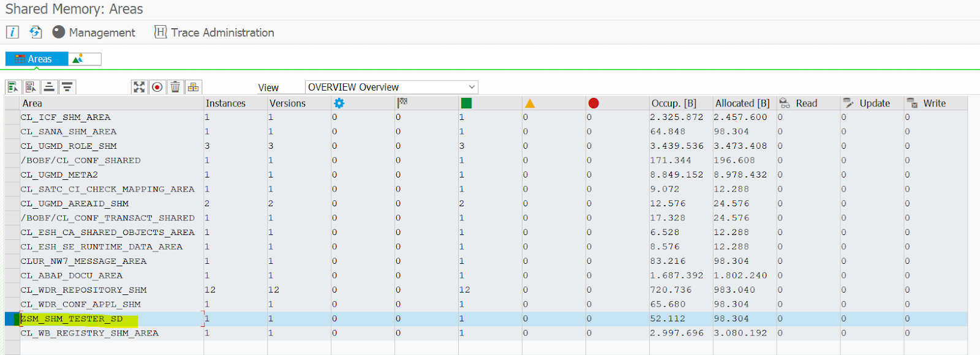Select the ZSM_SHM_TESTER_SD area
This screenshot has width=980, height=355.
click(x=72, y=319)
